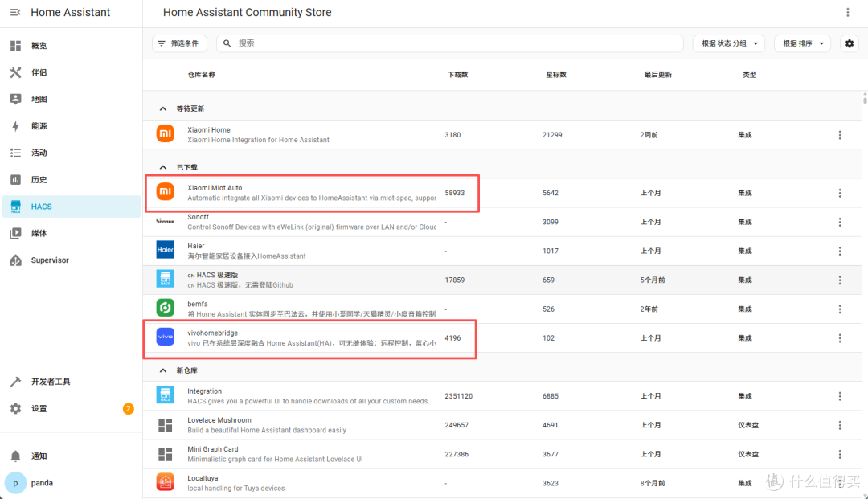Open the HACS 极速版 repository name

click(x=212, y=275)
